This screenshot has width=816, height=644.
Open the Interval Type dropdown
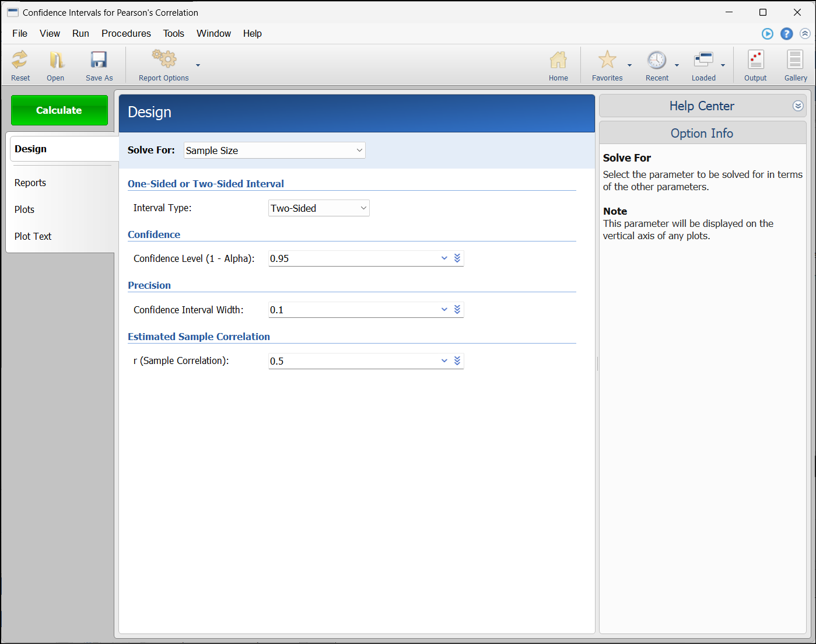click(363, 208)
